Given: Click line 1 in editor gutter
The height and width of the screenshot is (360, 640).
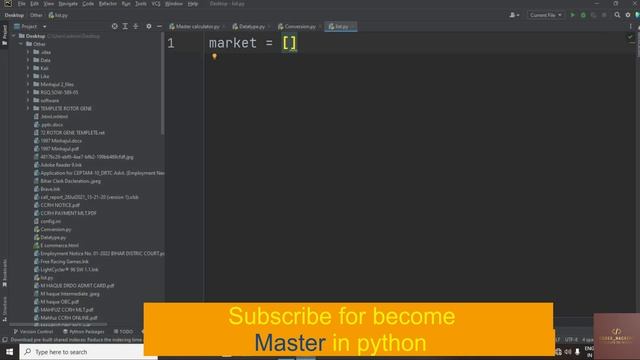Looking at the screenshot, I should pyautogui.click(x=171, y=43).
